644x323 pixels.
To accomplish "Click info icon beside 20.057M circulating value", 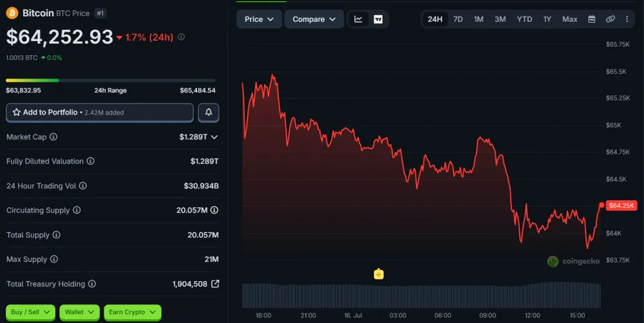I will point(214,210).
